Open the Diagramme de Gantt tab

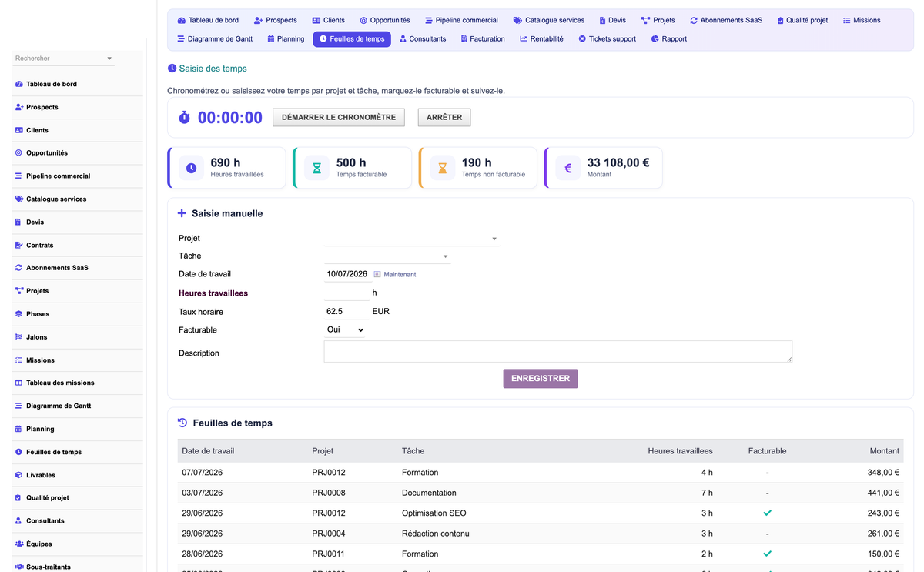coord(214,38)
